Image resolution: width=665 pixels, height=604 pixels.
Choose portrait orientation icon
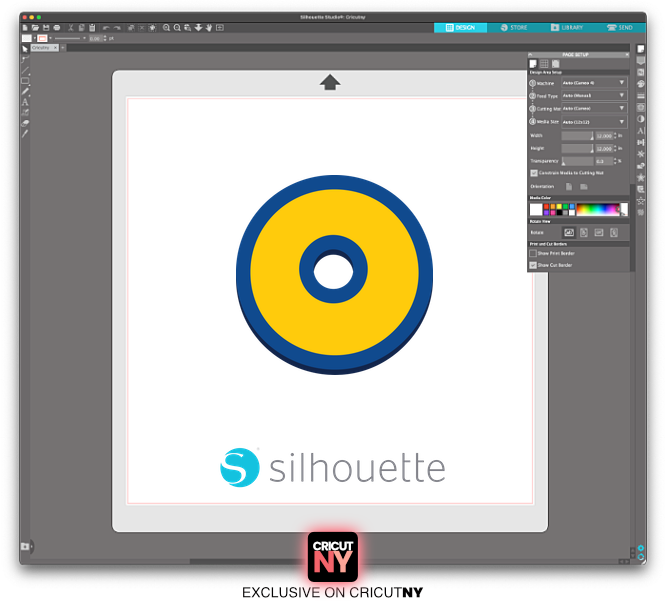569,187
